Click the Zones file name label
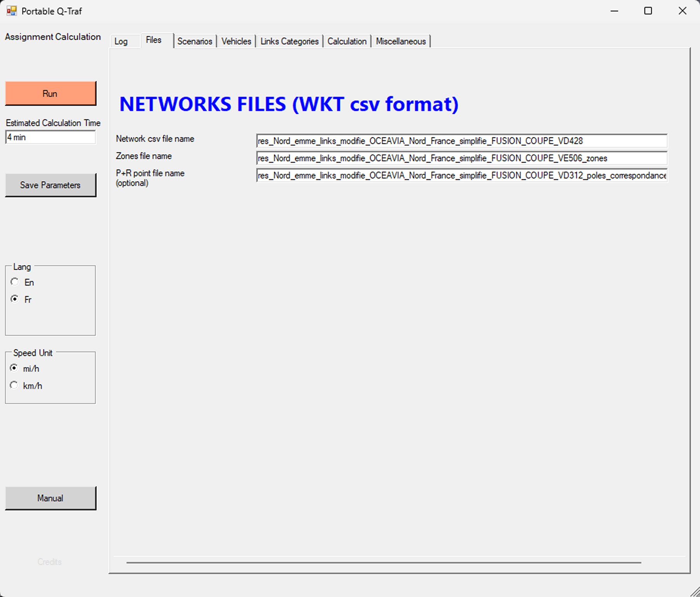This screenshot has height=597, width=700. pyautogui.click(x=143, y=156)
